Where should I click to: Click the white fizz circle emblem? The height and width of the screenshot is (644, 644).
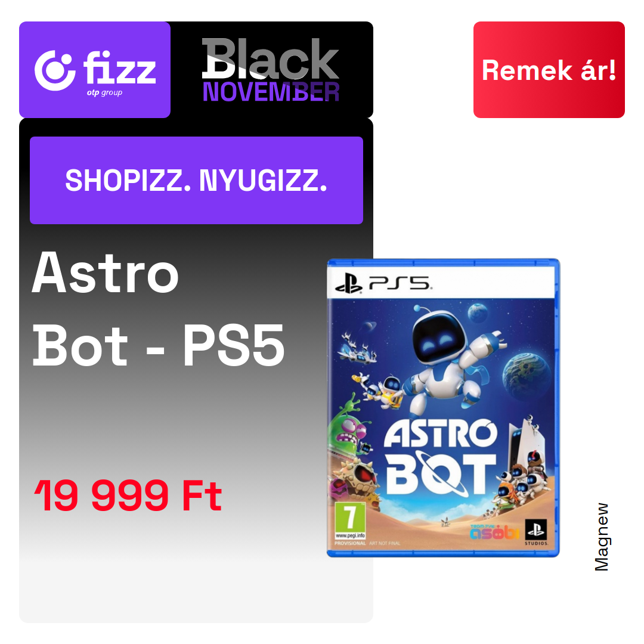[55, 70]
